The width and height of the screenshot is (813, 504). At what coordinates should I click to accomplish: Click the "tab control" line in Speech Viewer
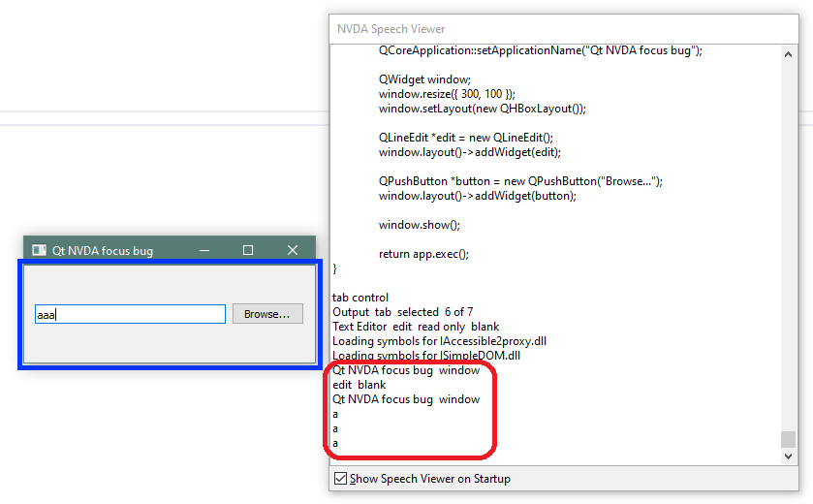point(360,298)
